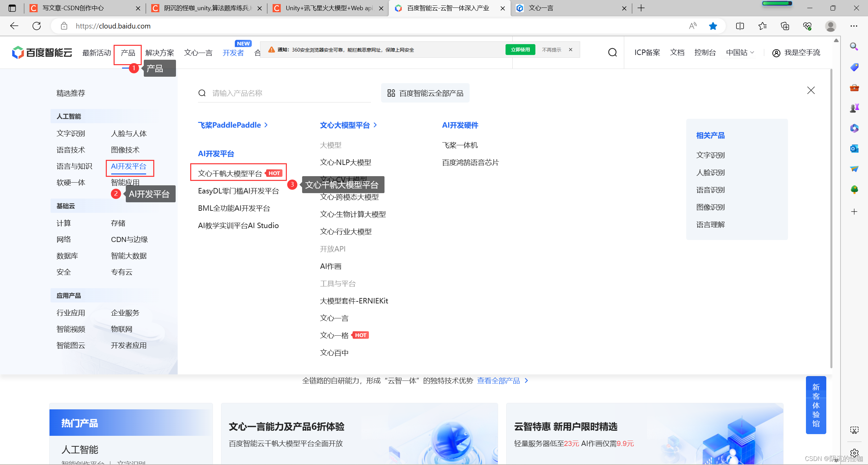The image size is (868, 465).
Task: Open the browser collections icon
Action: [785, 26]
